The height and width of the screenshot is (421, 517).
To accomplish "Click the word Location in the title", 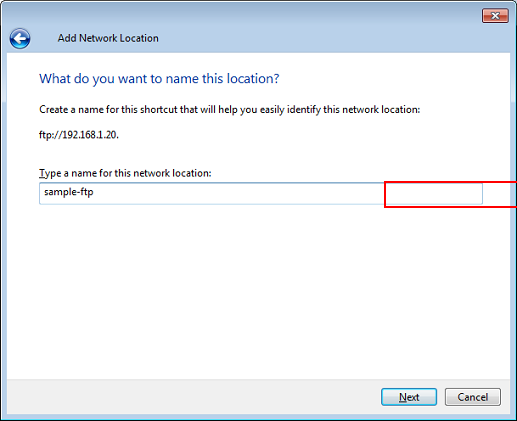I will click(139, 38).
